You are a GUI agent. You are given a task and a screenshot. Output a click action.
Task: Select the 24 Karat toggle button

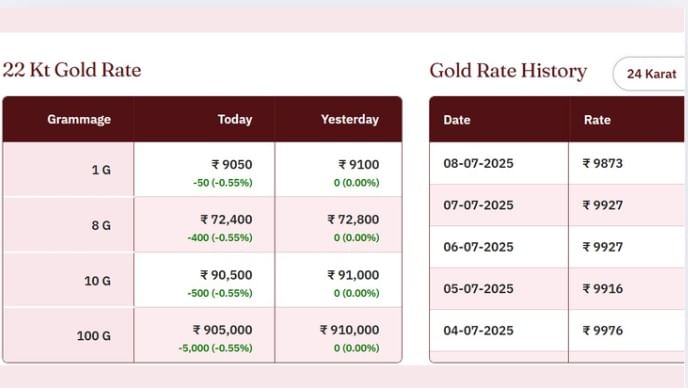click(651, 74)
